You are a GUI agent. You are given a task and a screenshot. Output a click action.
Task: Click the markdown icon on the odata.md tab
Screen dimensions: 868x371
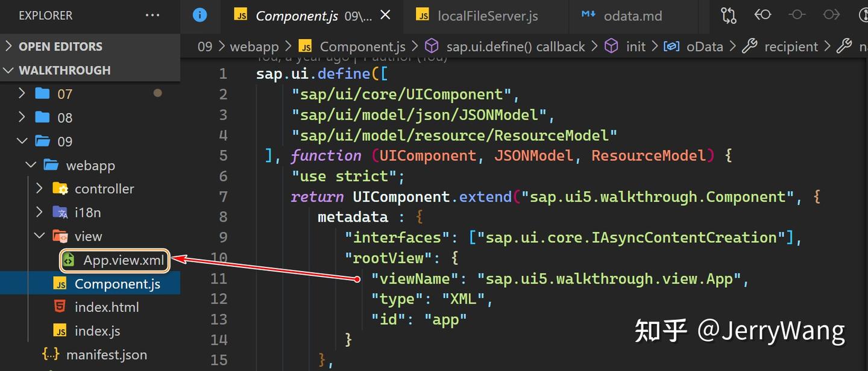click(590, 16)
